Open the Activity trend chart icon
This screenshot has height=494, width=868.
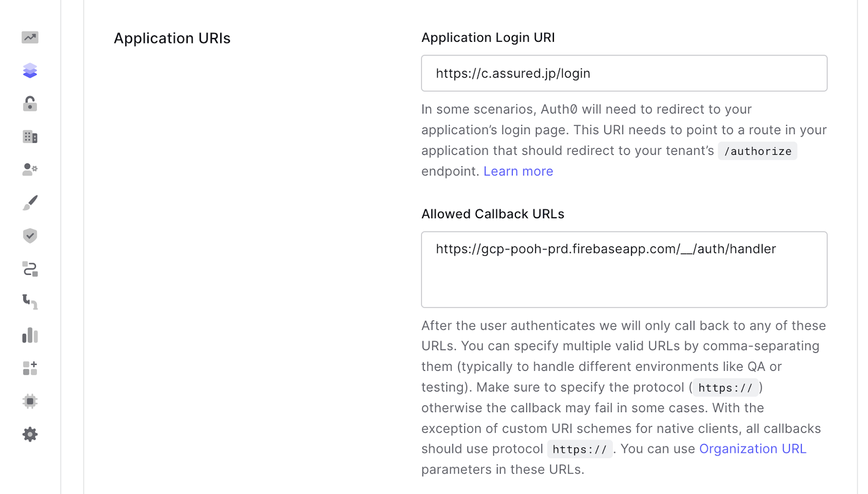click(30, 37)
